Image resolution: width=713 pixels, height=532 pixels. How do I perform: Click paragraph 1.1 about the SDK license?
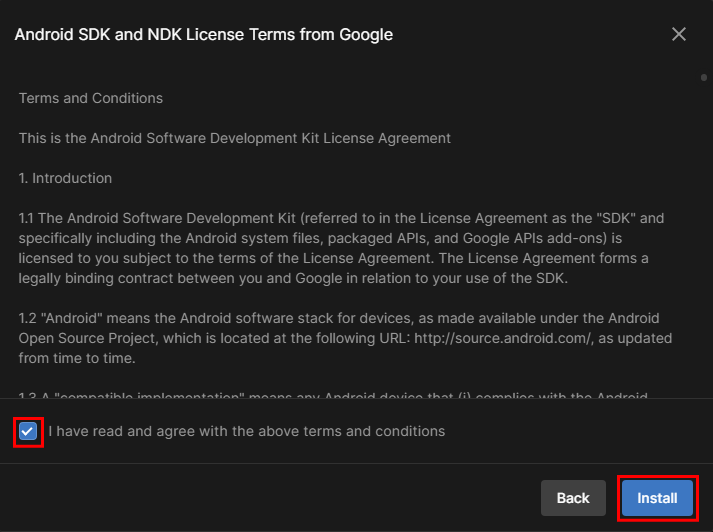(x=341, y=248)
